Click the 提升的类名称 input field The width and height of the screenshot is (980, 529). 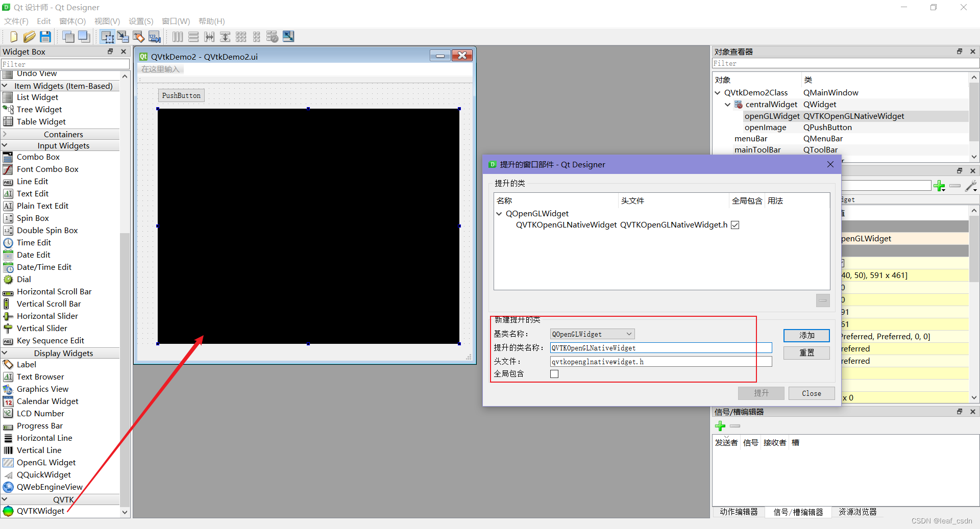(x=661, y=348)
